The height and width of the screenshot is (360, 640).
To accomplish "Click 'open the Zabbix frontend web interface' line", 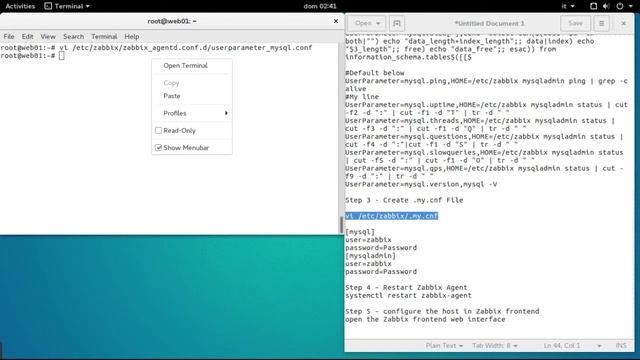I will (425, 319).
